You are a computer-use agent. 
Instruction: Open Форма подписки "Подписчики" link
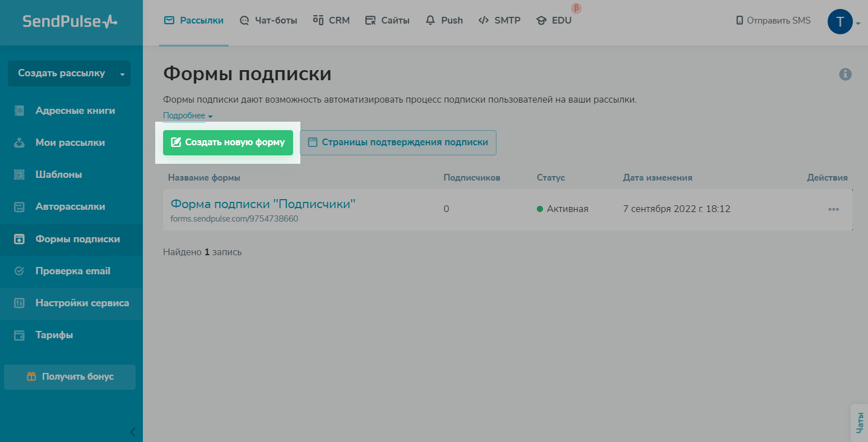263,204
